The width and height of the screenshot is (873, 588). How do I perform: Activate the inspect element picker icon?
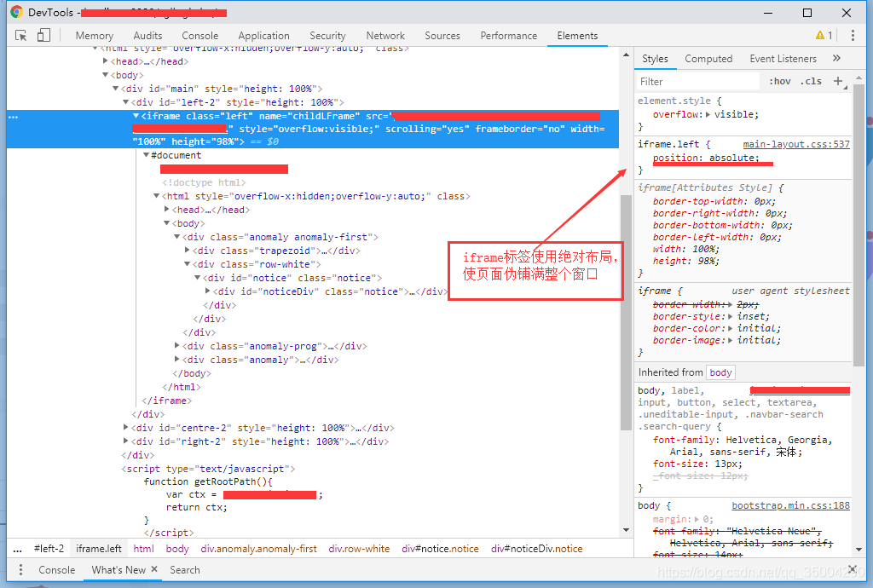coord(21,36)
